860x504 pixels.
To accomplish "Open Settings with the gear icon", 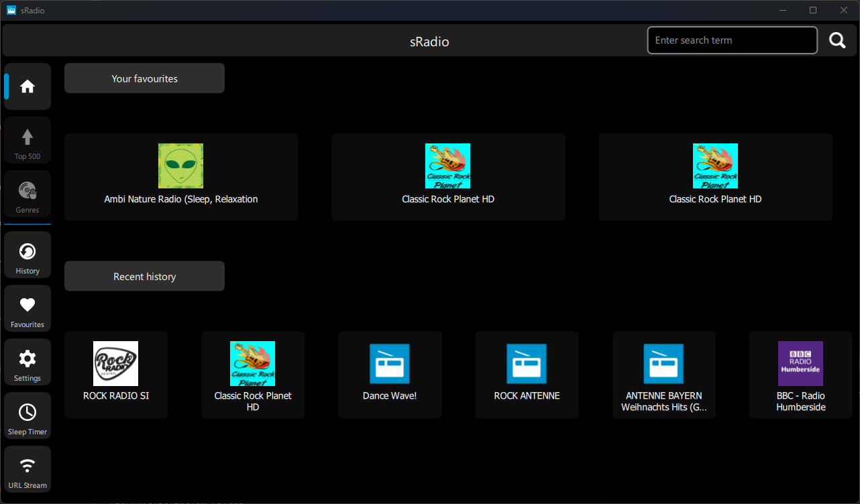I will coord(28,362).
